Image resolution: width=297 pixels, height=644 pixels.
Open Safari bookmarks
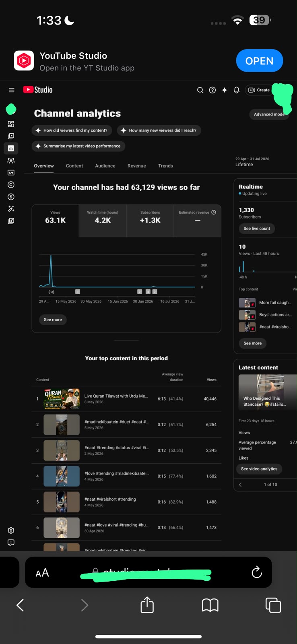tap(210, 605)
